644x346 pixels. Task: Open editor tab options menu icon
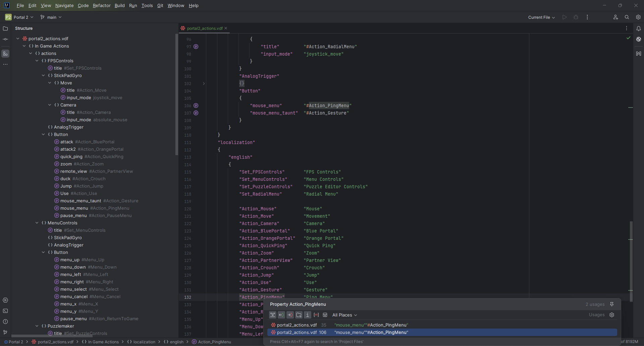627,28
